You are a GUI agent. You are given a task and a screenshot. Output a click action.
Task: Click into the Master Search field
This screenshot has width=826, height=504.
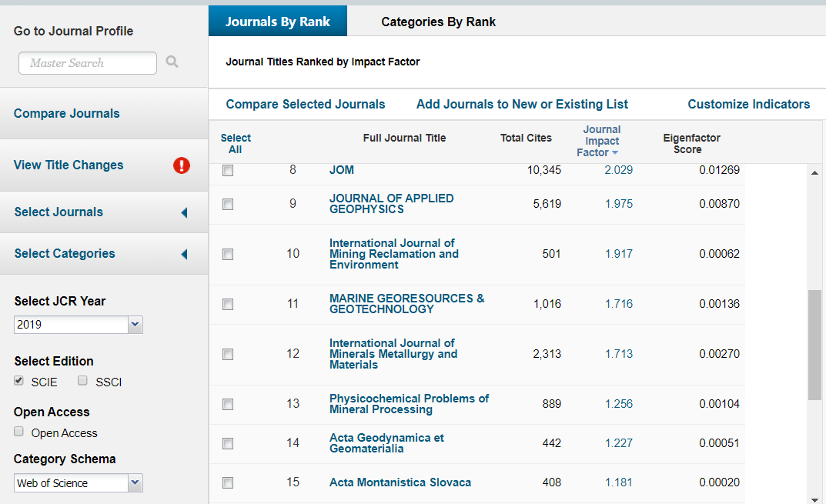pyautogui.click(x=87, y=63)
